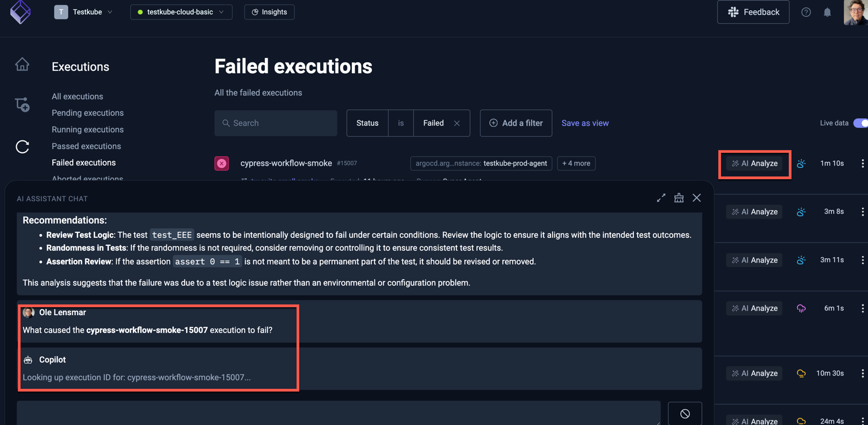Clear the AI chat using the brush icon
This screenshot has width=868, height=425.
coord(679,198)
